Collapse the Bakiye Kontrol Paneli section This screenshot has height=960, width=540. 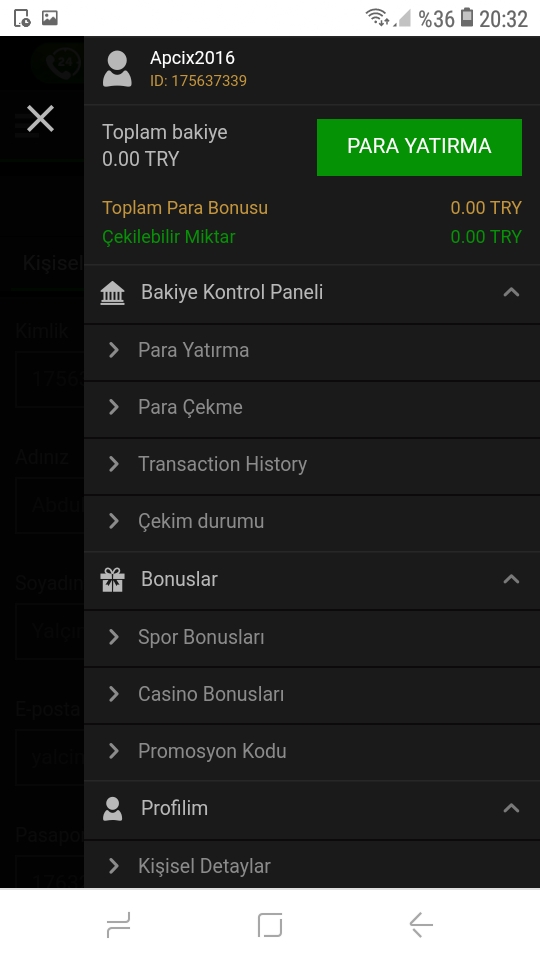(511, 293)
